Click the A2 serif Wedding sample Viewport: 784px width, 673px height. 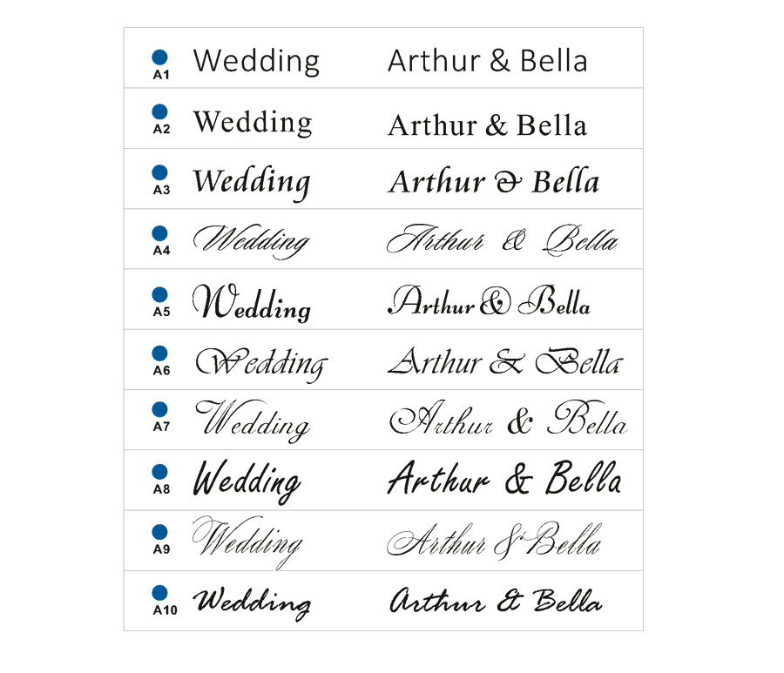tap(253, 123)
